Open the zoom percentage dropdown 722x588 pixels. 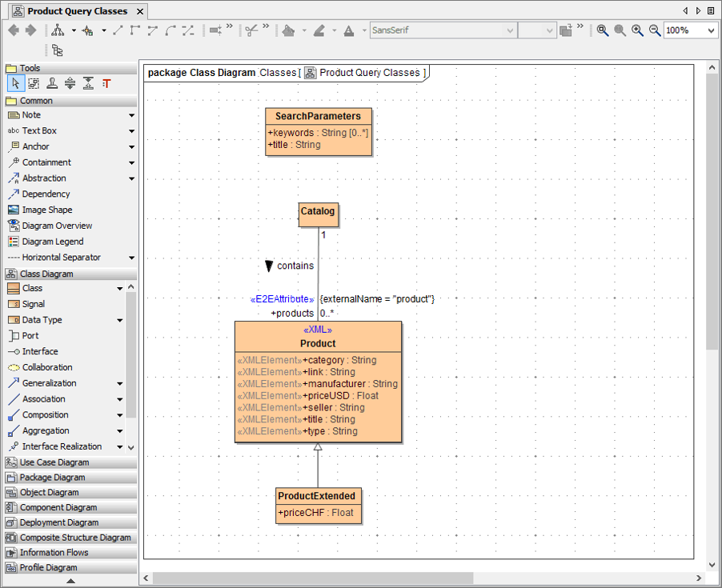[712, 30]
